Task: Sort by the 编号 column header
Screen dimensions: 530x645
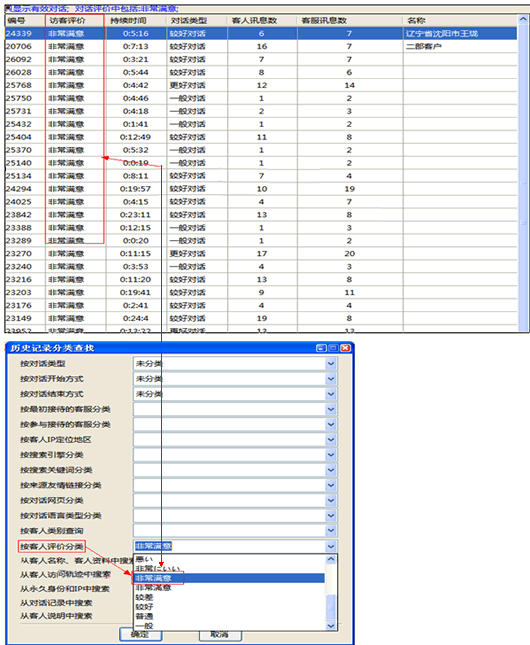Action: pyautogui.click(x=24, y=21)
